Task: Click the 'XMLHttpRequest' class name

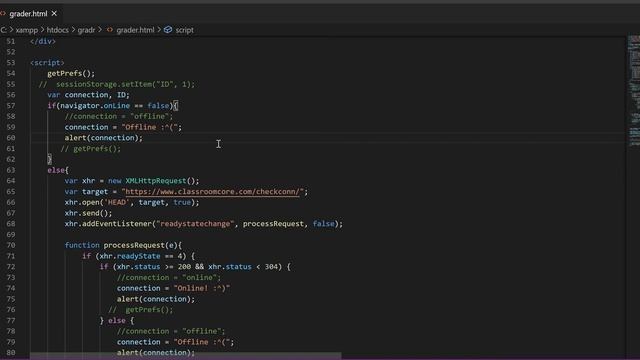Action: 156,181
